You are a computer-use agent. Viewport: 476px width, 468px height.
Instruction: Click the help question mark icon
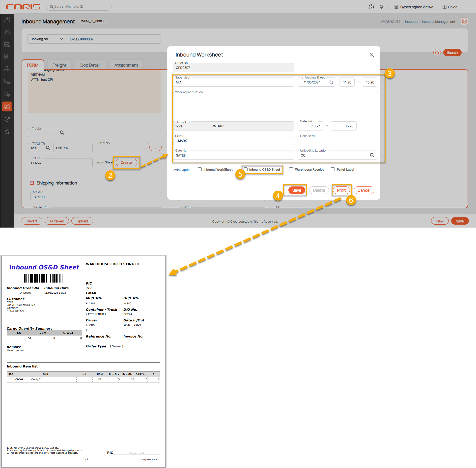[371, 7]
